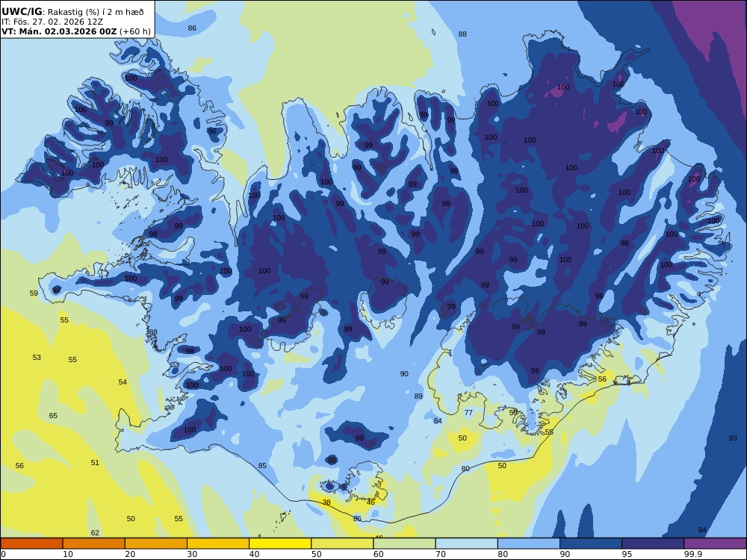Click the '93' value in the eastern ocean

(733, 438)
